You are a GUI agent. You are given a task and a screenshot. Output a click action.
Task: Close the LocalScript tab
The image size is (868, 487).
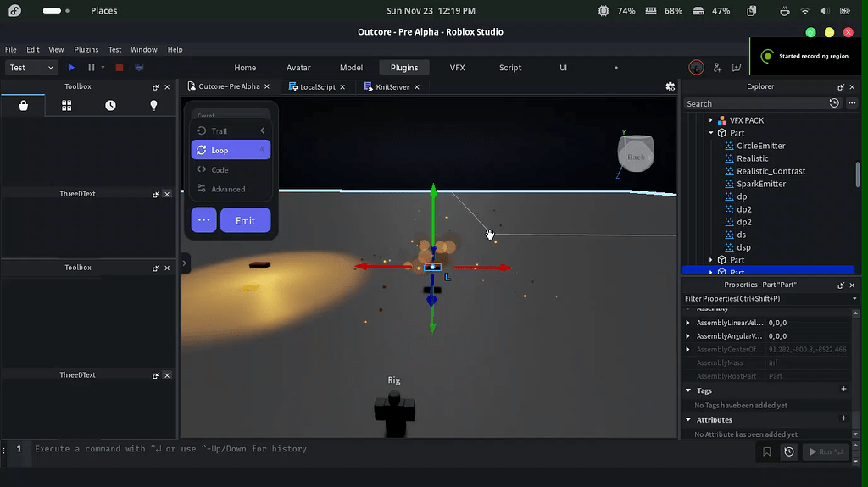point(342,87)
